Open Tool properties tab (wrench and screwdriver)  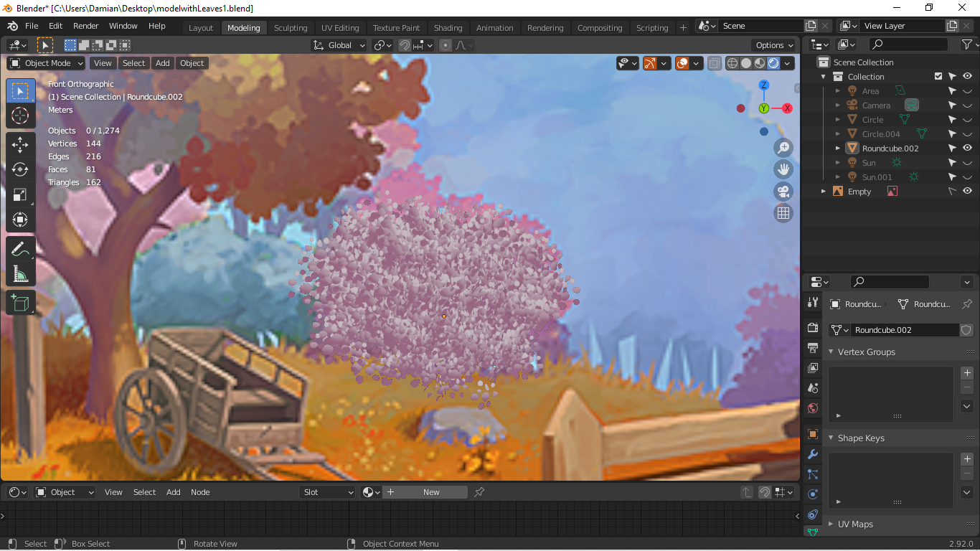813,303
